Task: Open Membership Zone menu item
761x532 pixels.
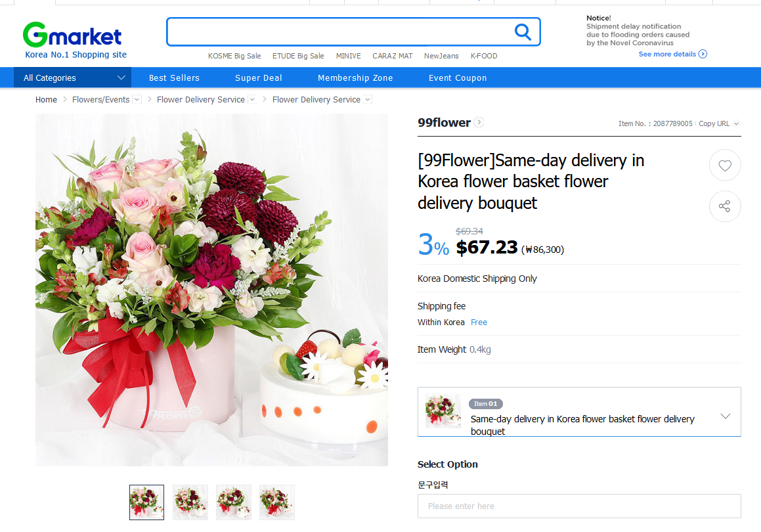Action: tap(355, 78)
